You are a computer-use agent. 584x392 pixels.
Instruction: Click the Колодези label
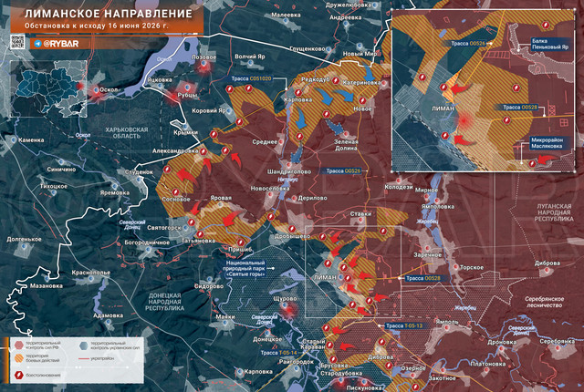pyautogui.click(x=399, y=187)
